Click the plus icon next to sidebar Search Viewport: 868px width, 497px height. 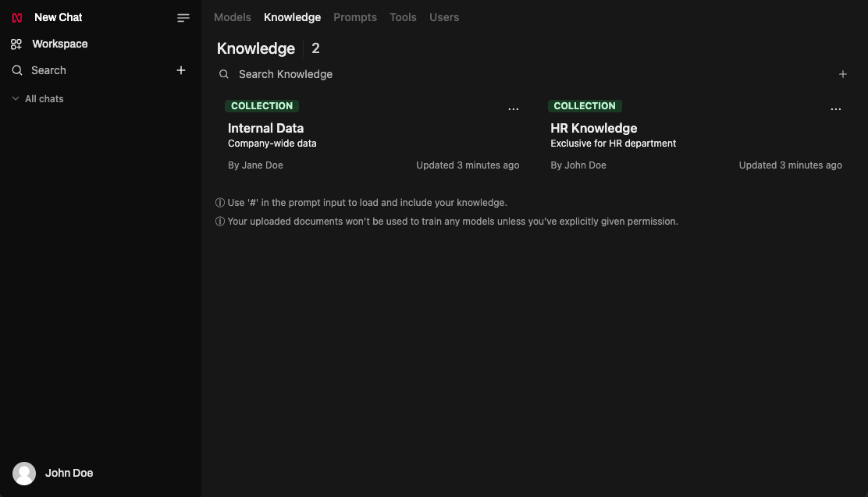181,70
